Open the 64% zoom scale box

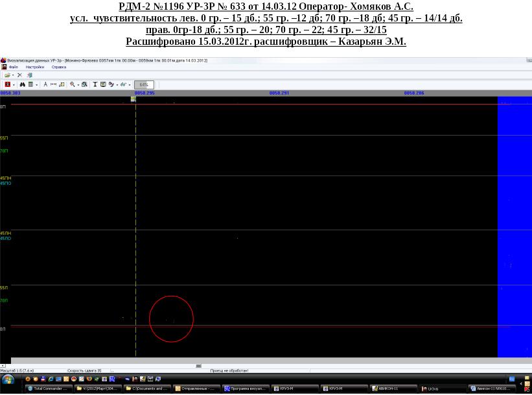click(144, 84)
